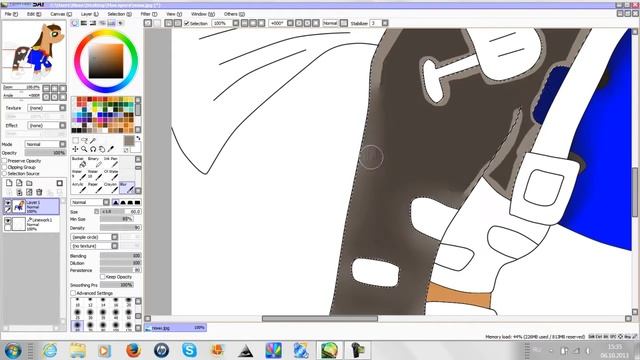
Task: Open the layer Mode dropdown
Action: pos(45,144)
